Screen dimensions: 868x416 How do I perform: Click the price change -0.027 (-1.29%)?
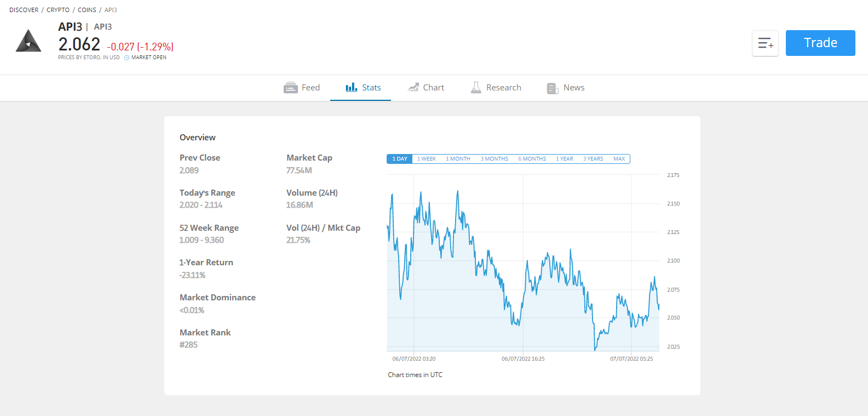point(140,47)
